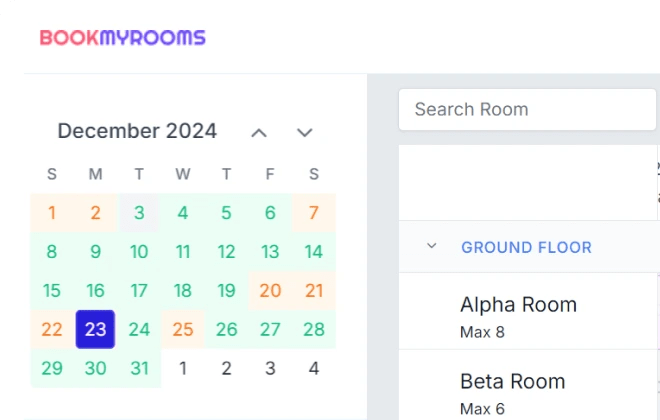The width and height of the screenshot is (660, 420).
Task: Click the December 2024 month label
Action: (x=137, y=131)
